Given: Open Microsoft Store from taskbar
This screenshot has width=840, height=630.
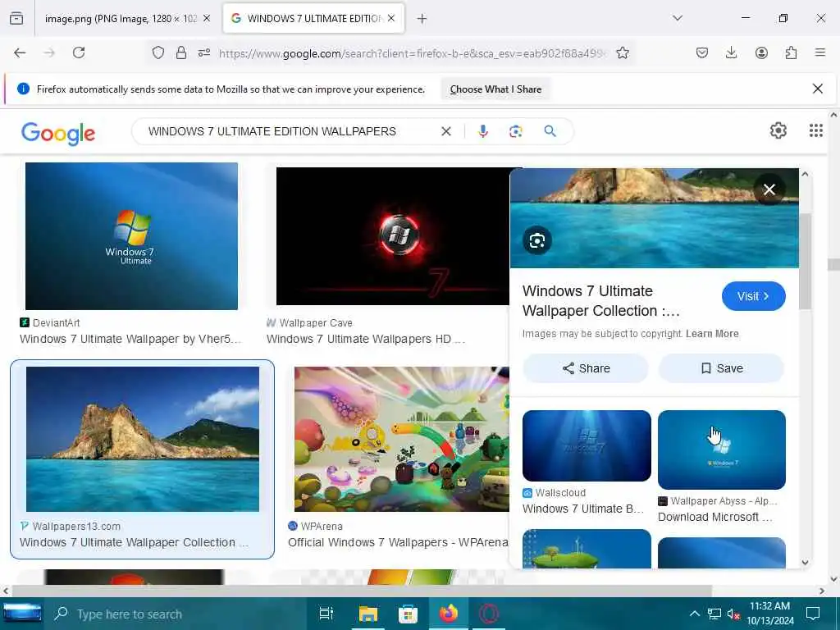Looking at the screenshot, I should [x=409, y=614].
